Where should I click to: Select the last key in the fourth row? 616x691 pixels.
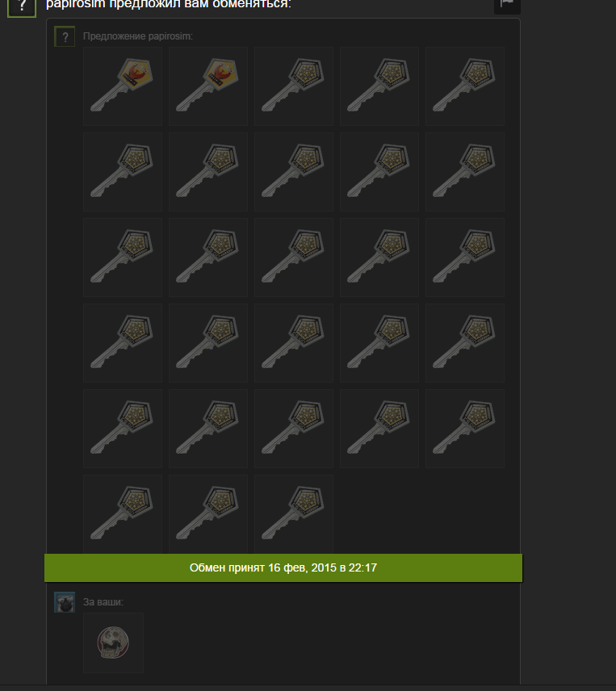pyautogui.click(x=465, y=342)
